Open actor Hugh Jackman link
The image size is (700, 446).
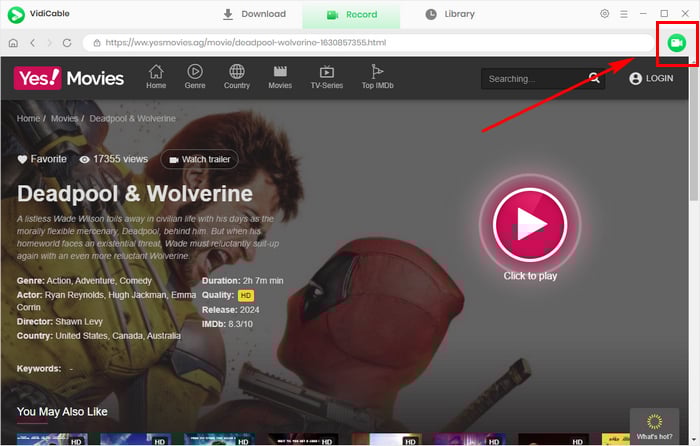click(x=138, y=295)
